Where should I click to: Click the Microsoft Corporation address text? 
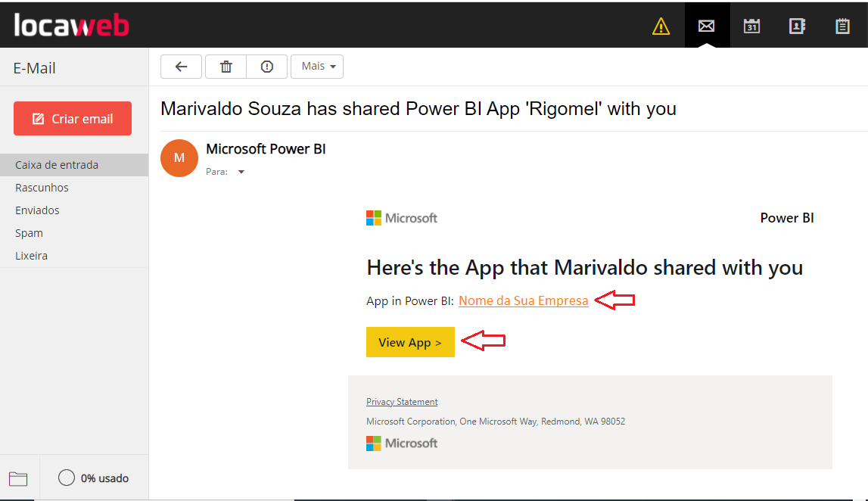496,422
